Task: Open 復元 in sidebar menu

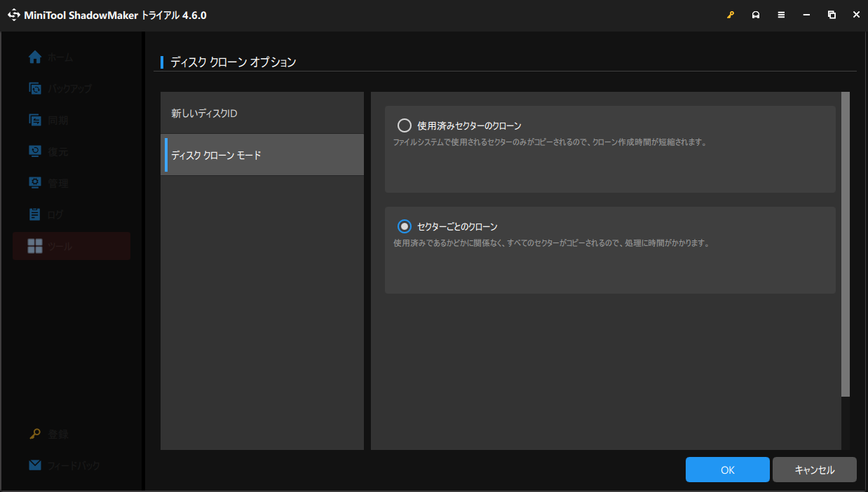Action: (58, 151)
